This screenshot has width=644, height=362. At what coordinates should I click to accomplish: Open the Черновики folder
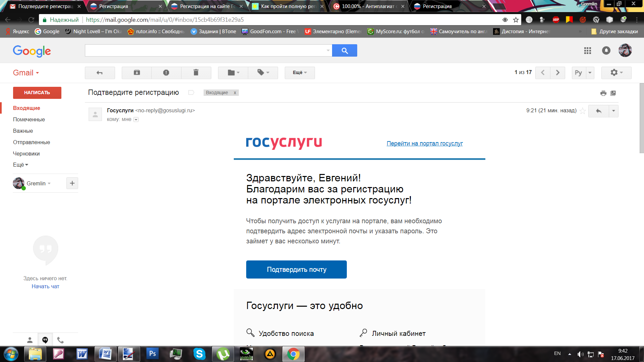coord(26,154)
